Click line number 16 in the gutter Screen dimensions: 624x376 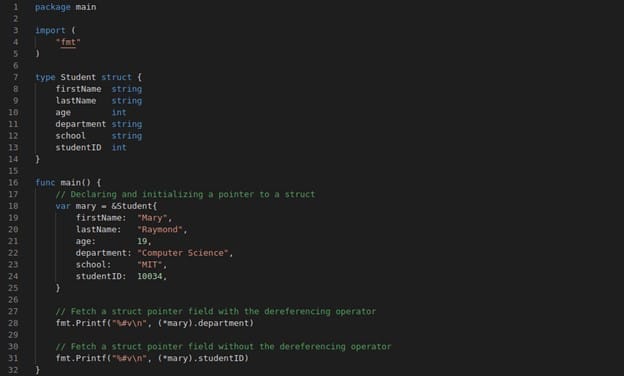point(13,183)
